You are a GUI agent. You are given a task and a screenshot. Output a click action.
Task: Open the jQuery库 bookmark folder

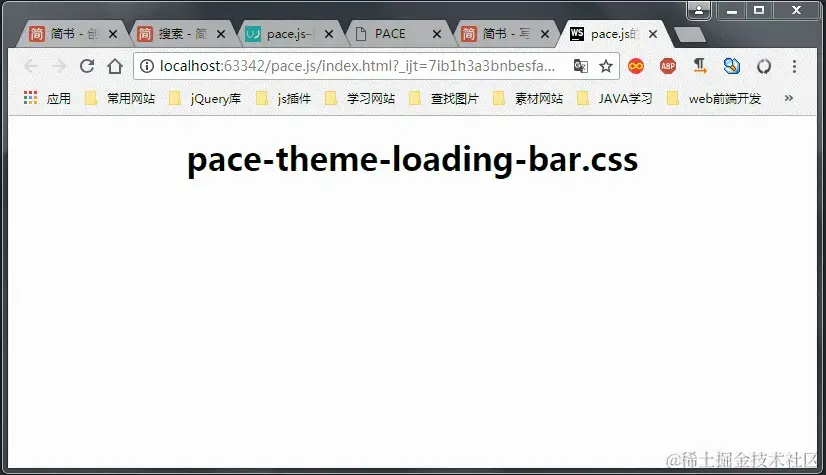click(x=205, y=98)
